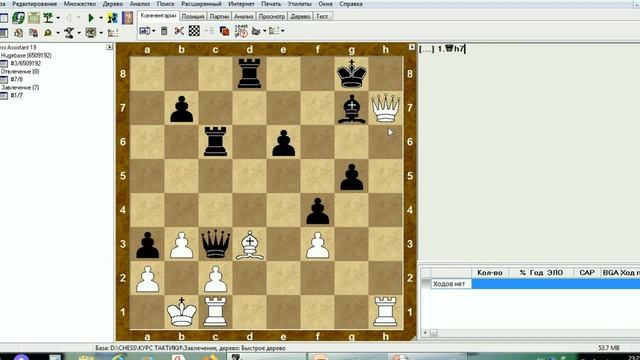Screen dimensions: 640x360
Task: Click the chart icon after the move numbers icon
Action: pos(256,31)
